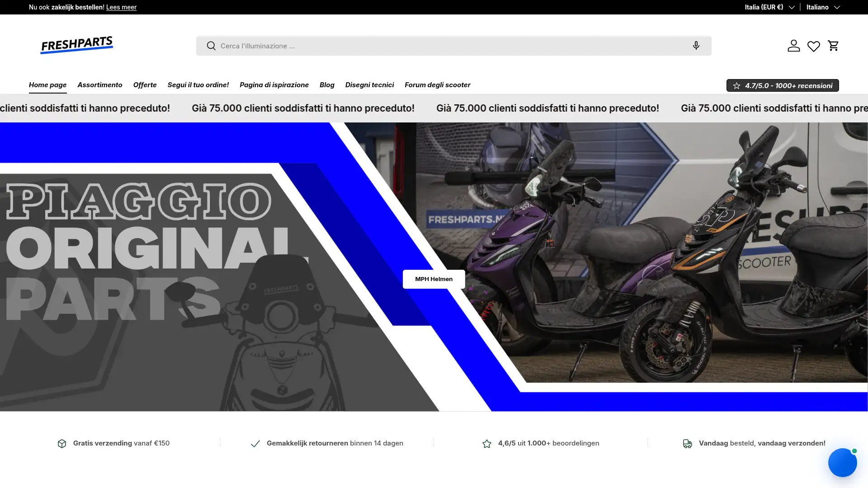Open the chat widget bubble

pyautogui.click(x=842, y=462)
